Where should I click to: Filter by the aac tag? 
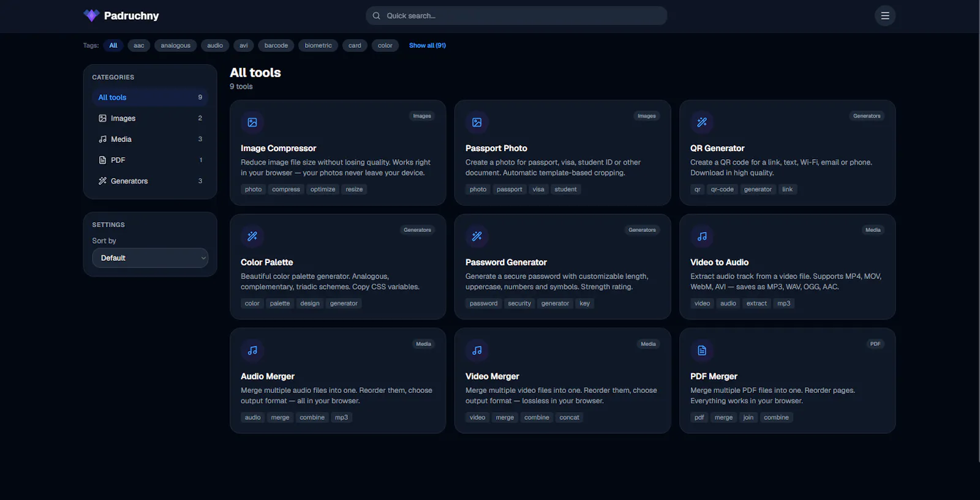click(139, 45)
